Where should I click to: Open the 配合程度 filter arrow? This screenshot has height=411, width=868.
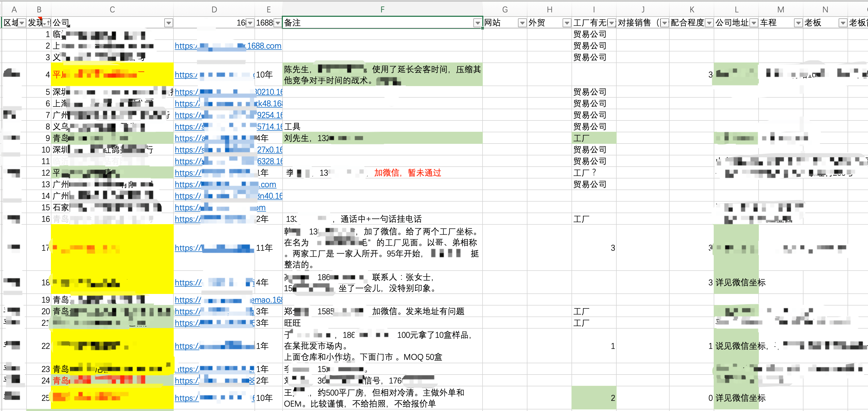(709, 23)
